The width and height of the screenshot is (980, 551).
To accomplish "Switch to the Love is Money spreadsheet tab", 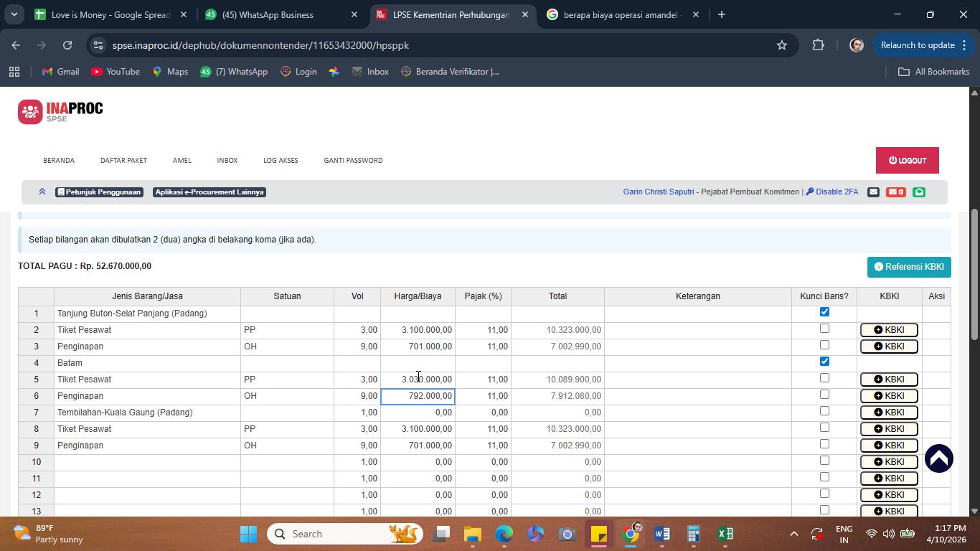I will tap(111, 14).
